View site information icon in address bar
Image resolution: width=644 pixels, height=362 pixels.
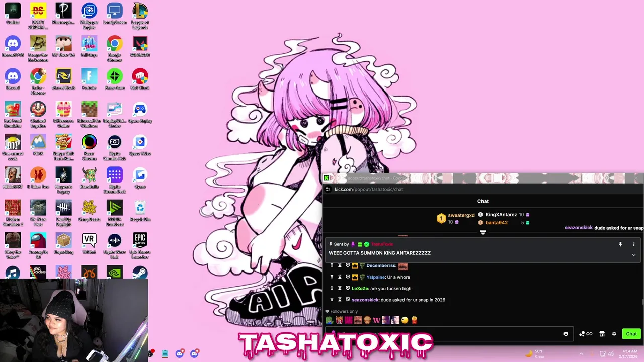click(x=328, y=189)
